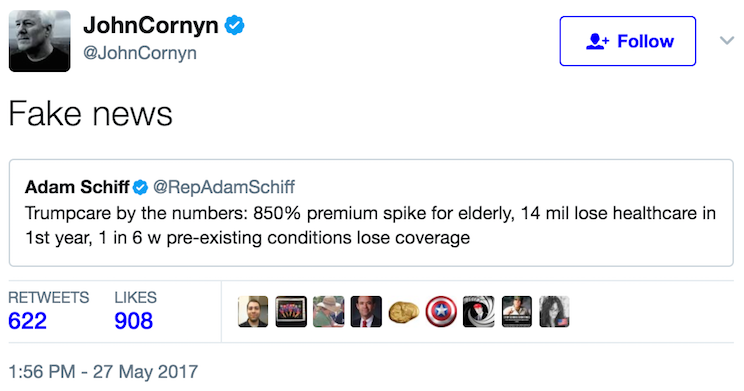Open the liker avatar showing fireworks screen
The image size is (744, 391).
(x=291, y=312)
